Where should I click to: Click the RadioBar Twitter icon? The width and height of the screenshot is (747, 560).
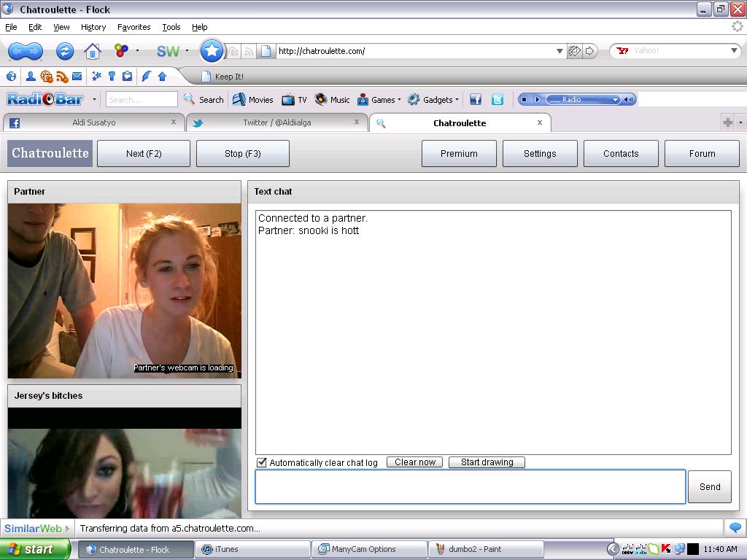click(x=498, y=99)
